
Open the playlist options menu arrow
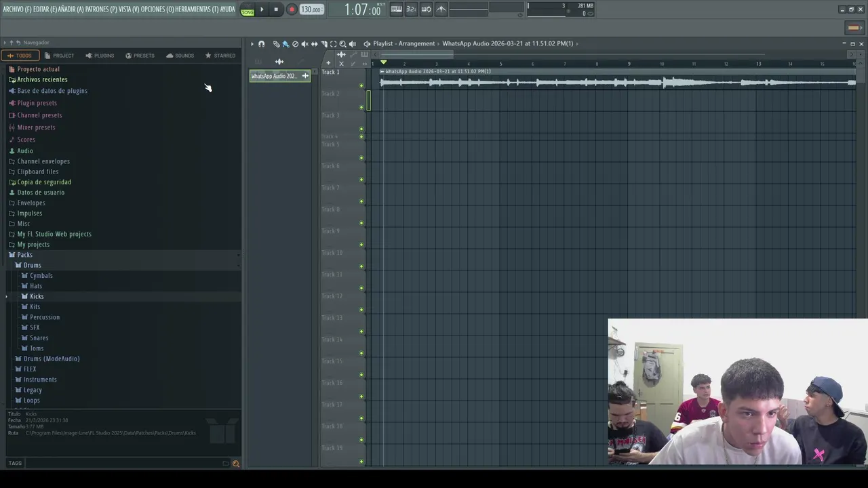252,44
